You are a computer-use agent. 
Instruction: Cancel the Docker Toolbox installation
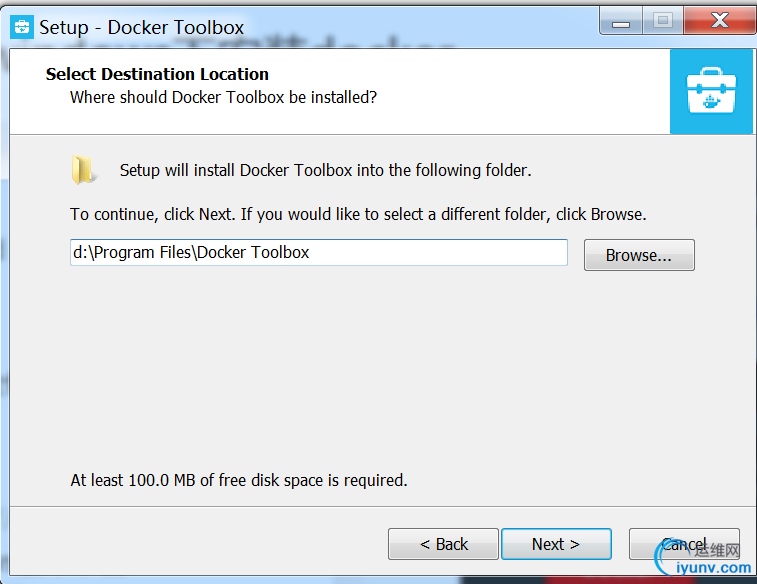coord(684,544)
